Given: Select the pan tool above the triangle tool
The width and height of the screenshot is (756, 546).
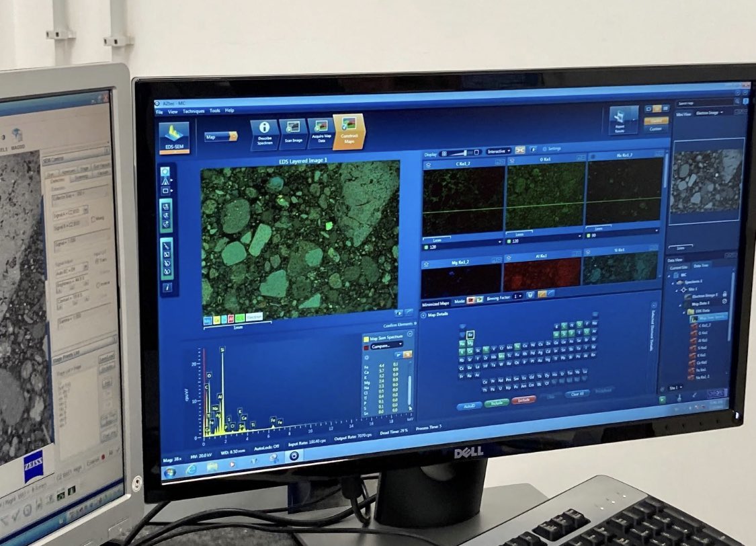Looking at the screenshot, I should point(165,171).
